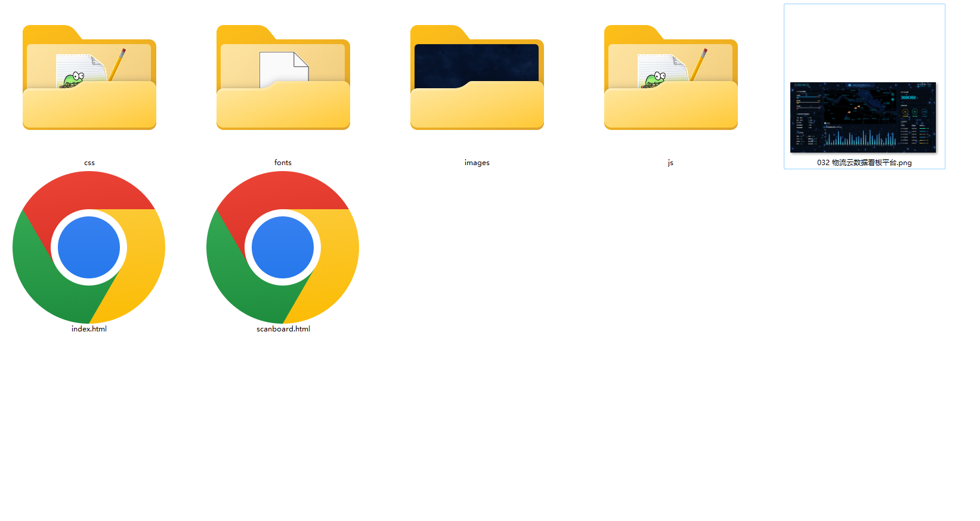Select the index.html Chrome icon
Image resolution: width=980 pixels, height=521 pixels.
pyautogui.click(x=89, y=247)
